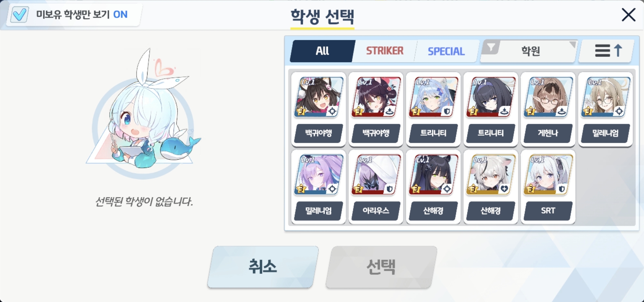Pick the white-haired 산해경 healer student
The width and height of the screenshot is (644, 302).
point(491,187)
